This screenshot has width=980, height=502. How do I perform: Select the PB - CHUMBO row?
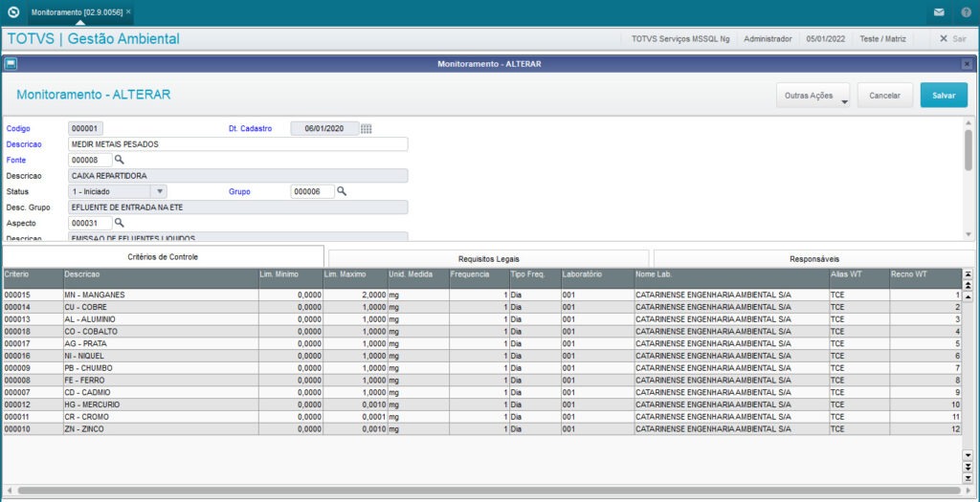(482, 368)
